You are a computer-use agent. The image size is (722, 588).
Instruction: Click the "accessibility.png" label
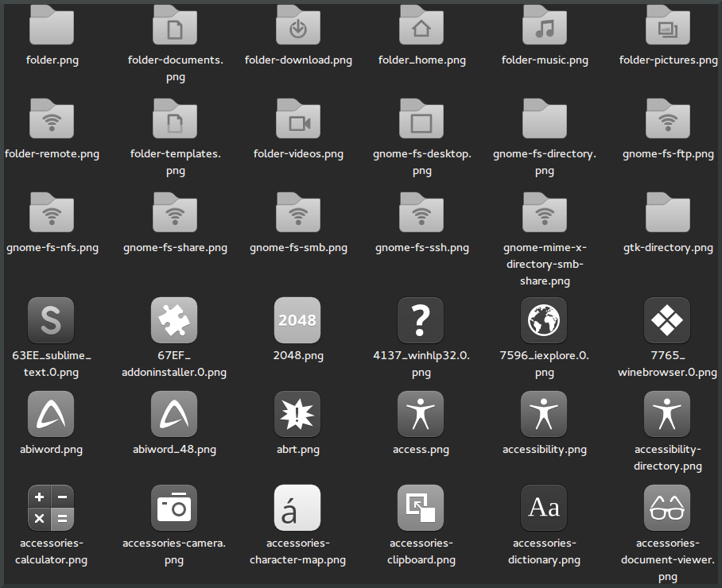[544, 450]
